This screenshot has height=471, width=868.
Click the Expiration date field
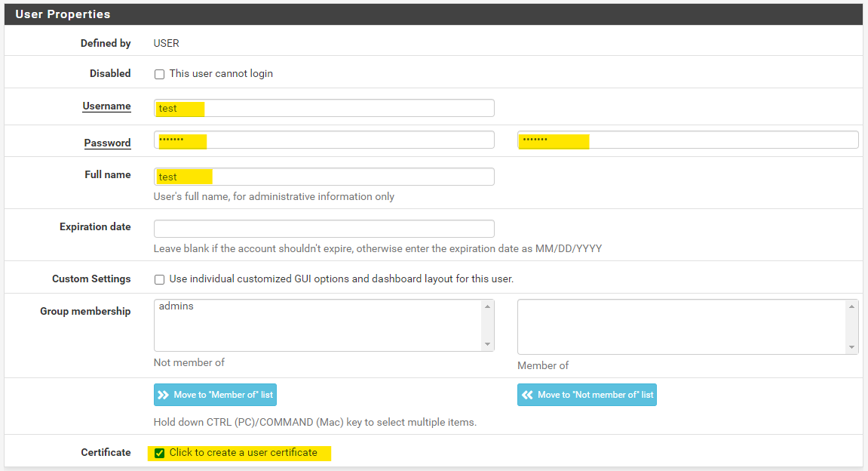pos(324,229)
